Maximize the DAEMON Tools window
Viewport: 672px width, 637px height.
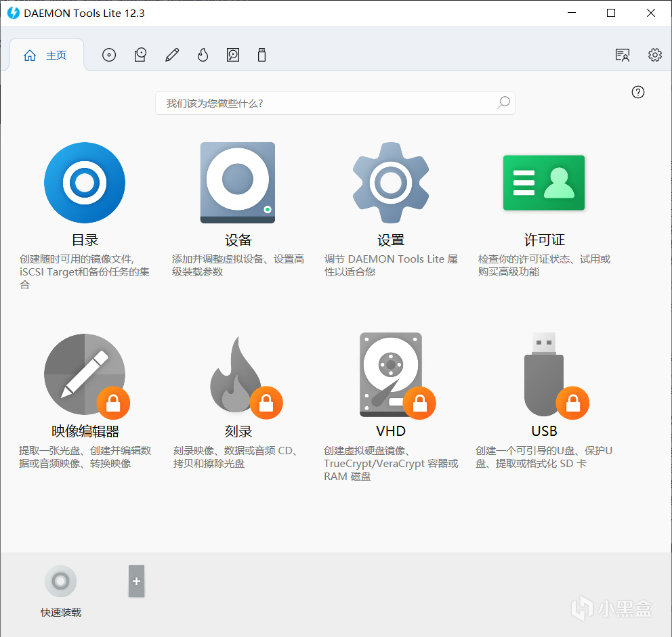click(611, 13)
